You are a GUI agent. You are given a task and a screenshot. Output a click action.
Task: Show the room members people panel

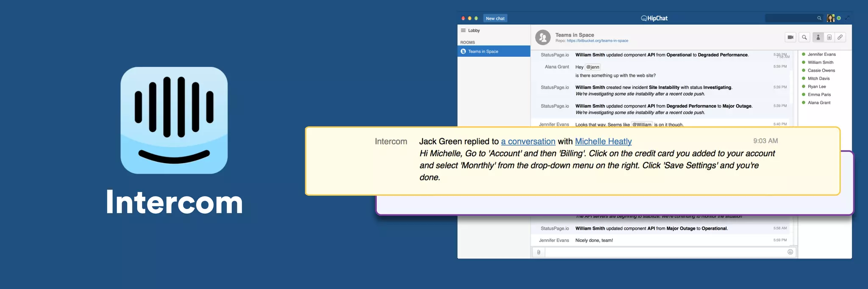(x=818, y=37)
